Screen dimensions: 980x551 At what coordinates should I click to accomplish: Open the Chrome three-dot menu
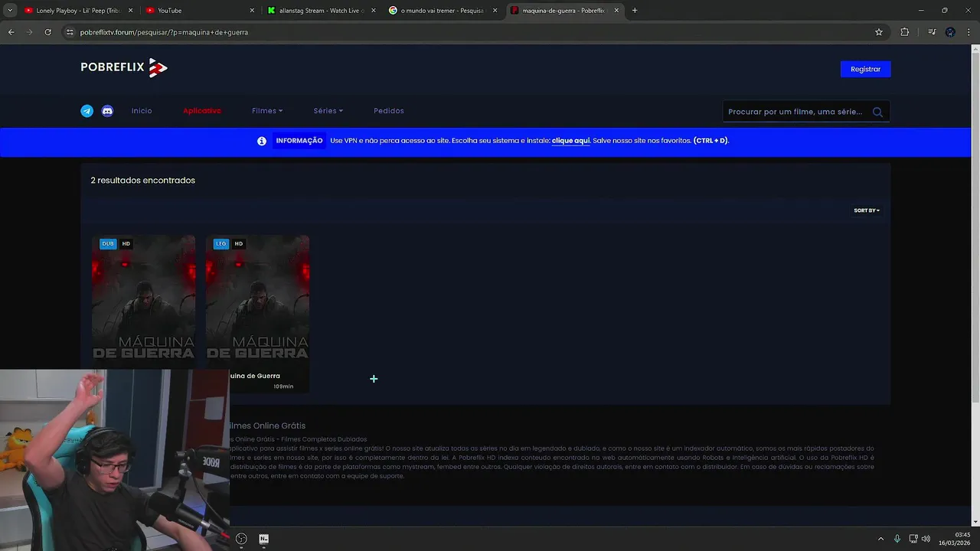point(969,32)
